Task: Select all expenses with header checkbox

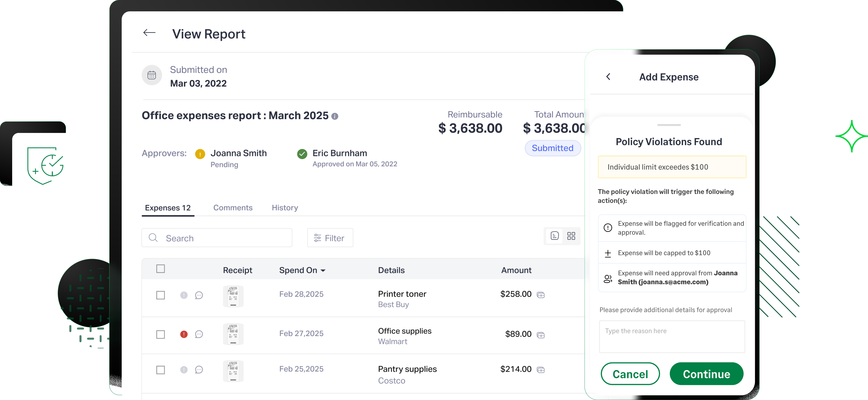Action: (x=161, y=268)
